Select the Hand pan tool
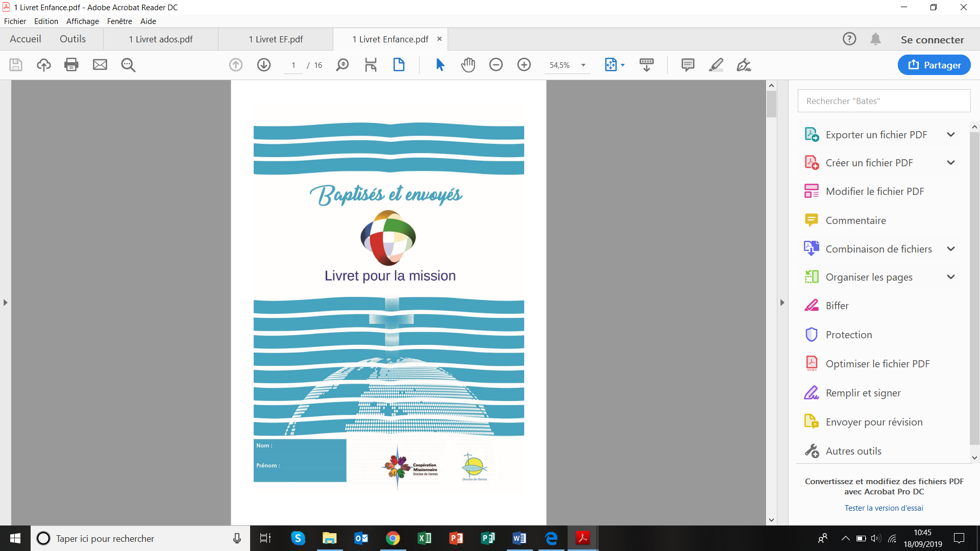 [x=468, y=65]
